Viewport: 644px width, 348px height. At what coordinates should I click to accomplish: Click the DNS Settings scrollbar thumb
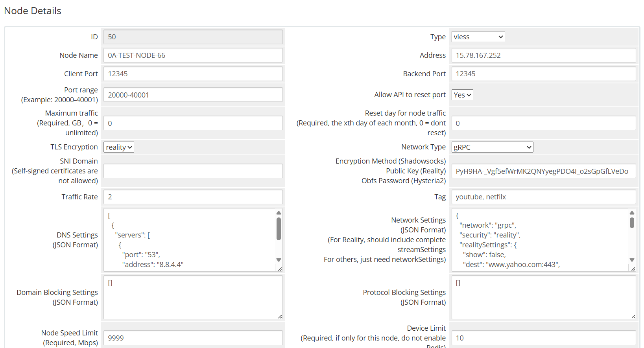tap(279, 229)
